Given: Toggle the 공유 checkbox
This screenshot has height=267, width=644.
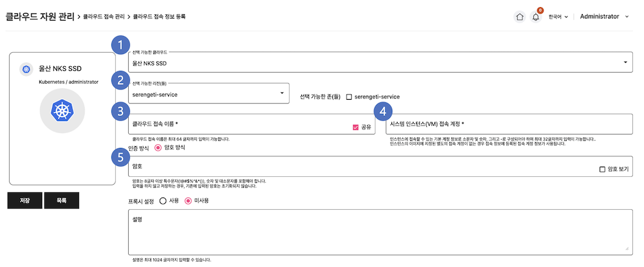Looking at the screenshot, I should pyautogui.click(x=355, y=127).
